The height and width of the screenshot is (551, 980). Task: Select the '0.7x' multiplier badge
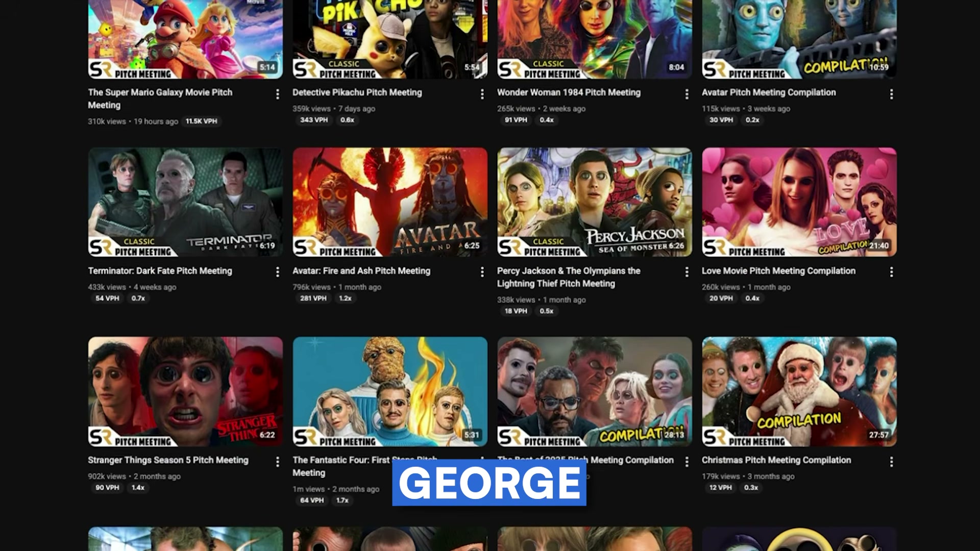[138, 298]
